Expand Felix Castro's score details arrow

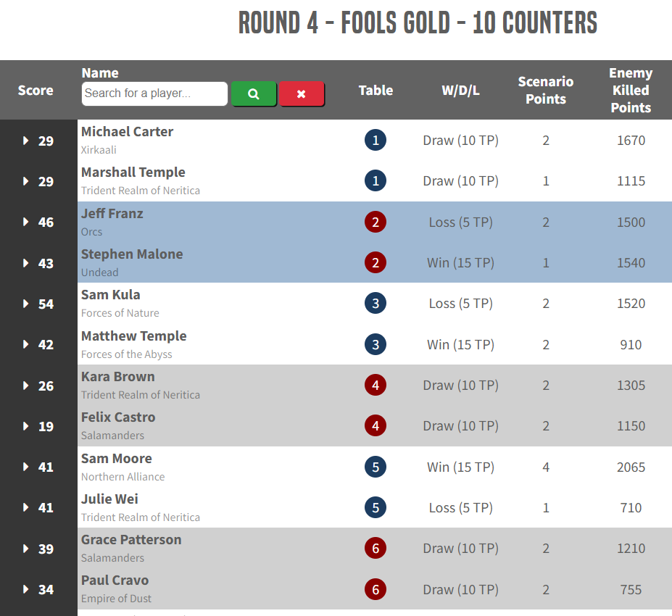click(26, 426)
